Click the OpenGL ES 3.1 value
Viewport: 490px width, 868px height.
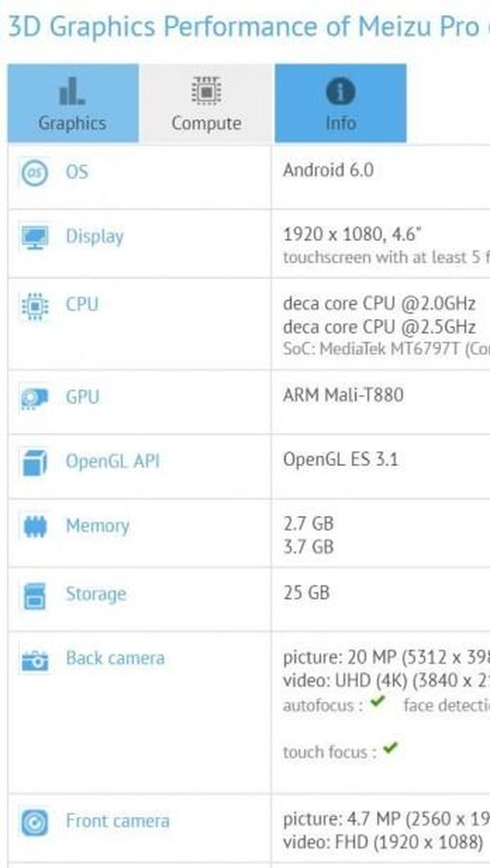click(341, 460)
